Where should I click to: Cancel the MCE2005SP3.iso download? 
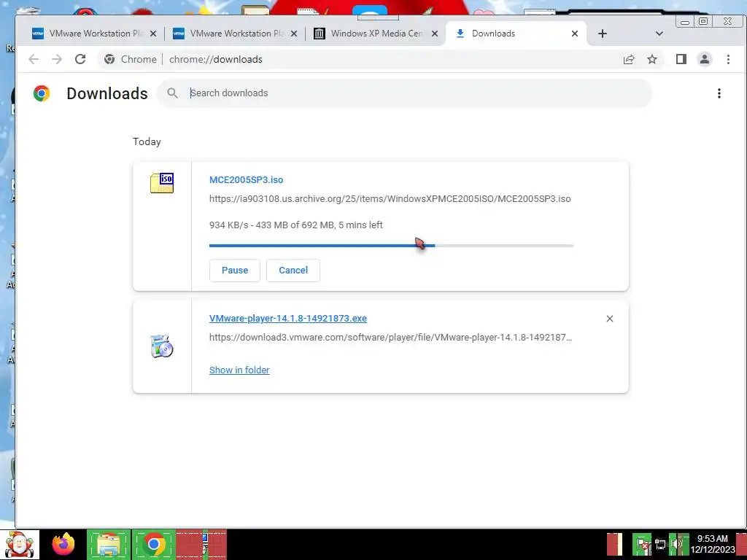(x=293, y=271)
